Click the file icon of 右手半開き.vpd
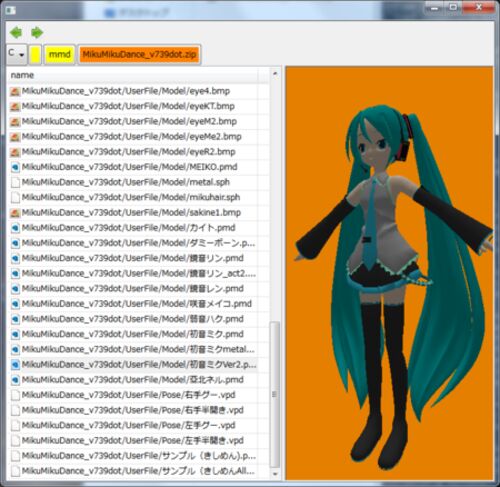500x487 pixels. [x=15, y=410]
